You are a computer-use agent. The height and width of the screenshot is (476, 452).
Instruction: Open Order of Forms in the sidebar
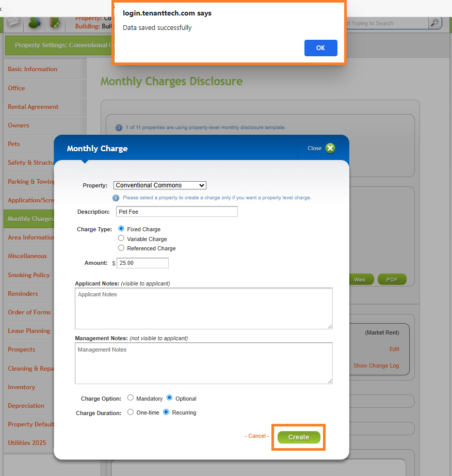click(29, 312)
